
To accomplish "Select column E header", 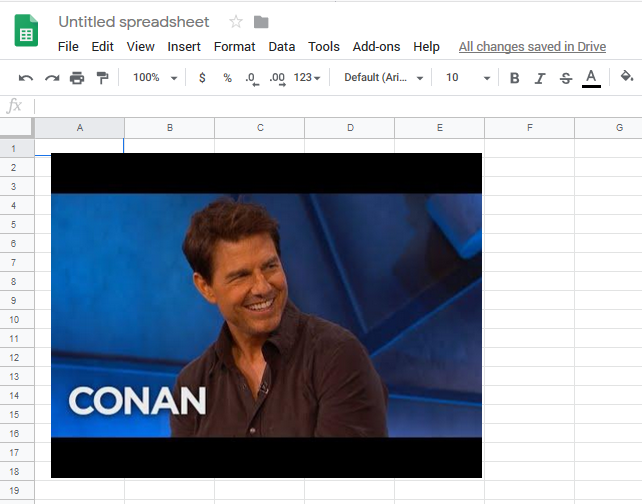I will click(x=439, y=128).
